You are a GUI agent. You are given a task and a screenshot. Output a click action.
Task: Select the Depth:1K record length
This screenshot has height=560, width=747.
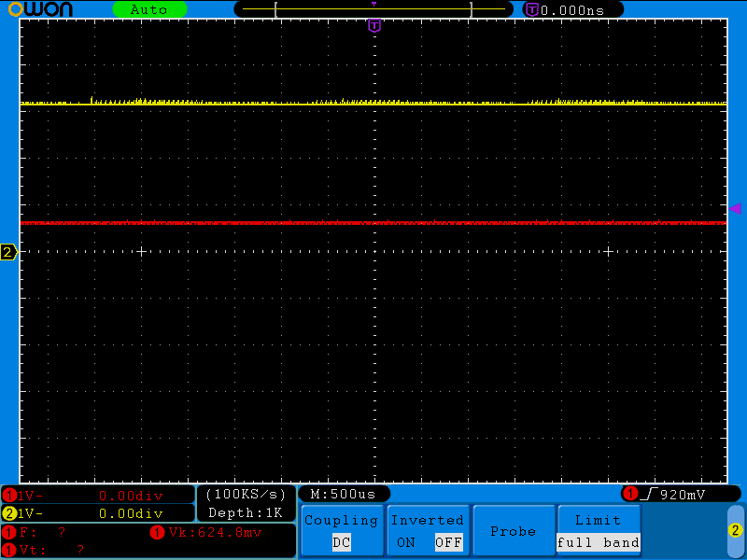[x=246, y=512]
